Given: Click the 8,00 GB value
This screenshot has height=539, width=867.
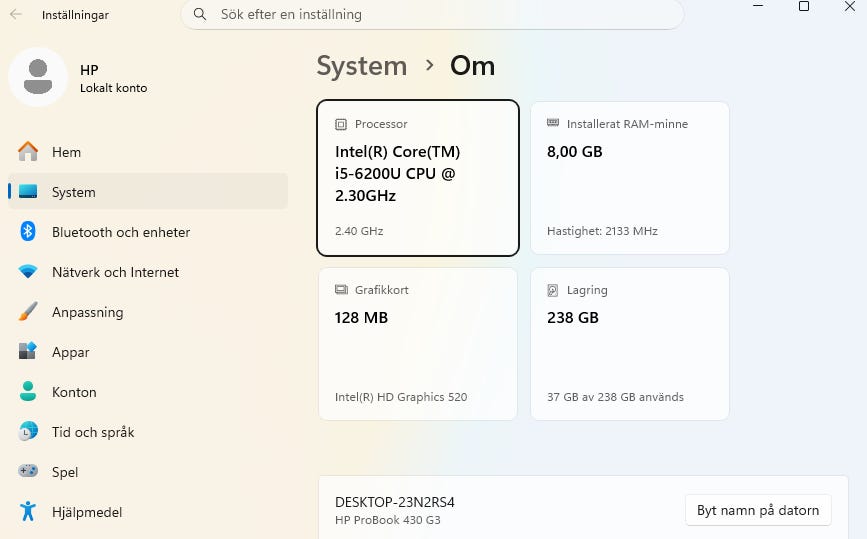Looking at the screenshot, I should pyautogui.click(x=574, y=151).
